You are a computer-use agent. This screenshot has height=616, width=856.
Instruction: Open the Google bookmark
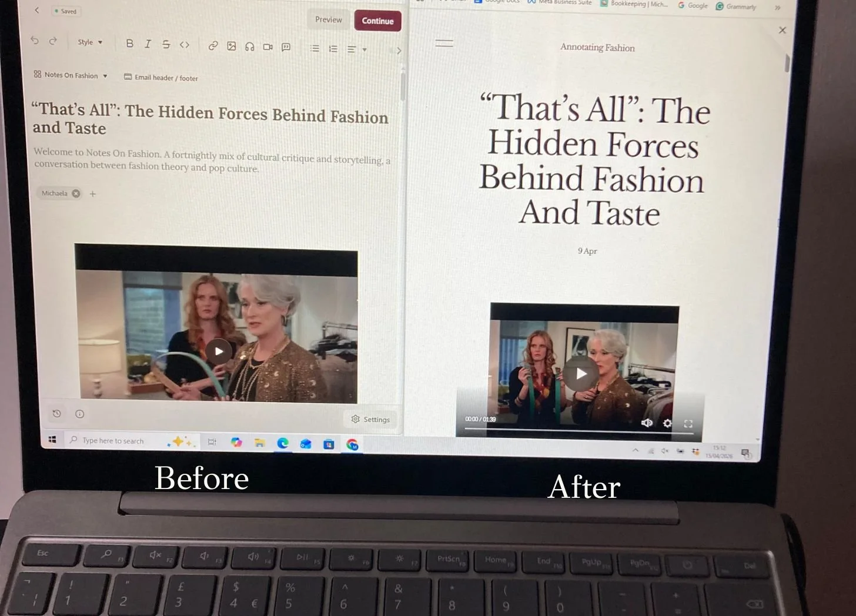pos(693,5)
